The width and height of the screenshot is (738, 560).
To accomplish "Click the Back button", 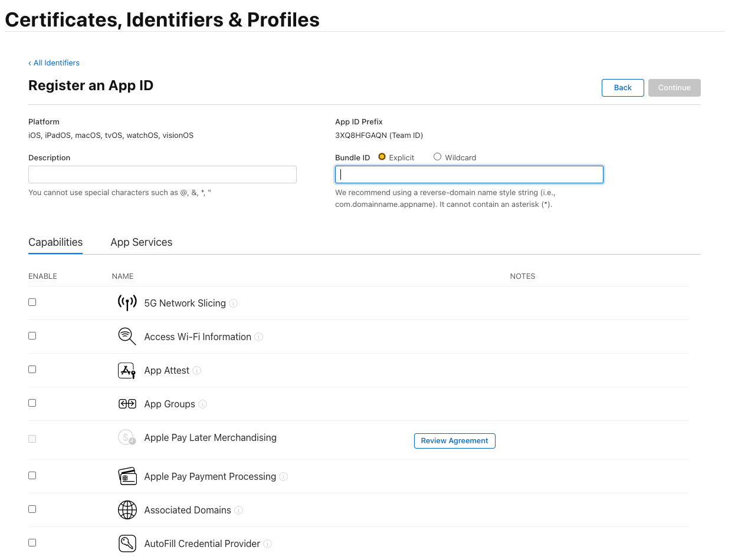I will click(x=622, y=88).
